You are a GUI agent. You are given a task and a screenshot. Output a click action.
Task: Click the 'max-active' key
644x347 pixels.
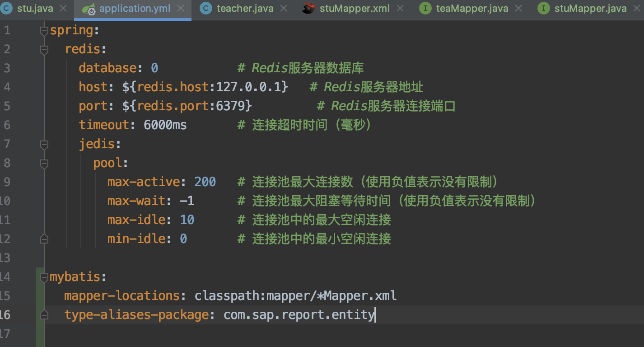click(x=144, y=182)
